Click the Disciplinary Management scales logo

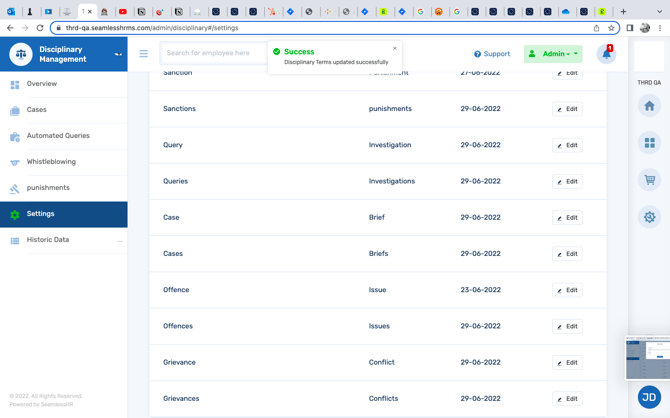pyautogui.click(x=21, y=54)
